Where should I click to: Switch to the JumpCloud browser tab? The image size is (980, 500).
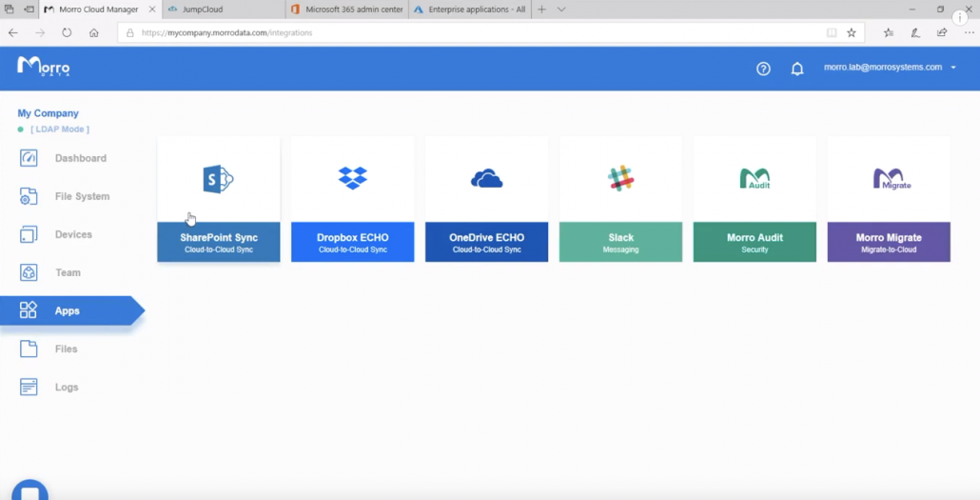[219, 10]
